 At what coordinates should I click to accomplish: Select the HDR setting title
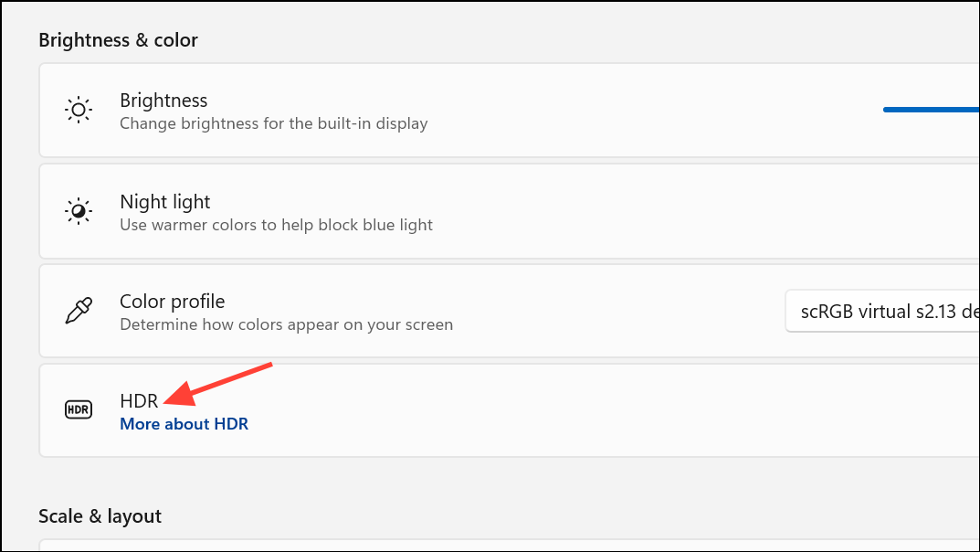(139, 400)
